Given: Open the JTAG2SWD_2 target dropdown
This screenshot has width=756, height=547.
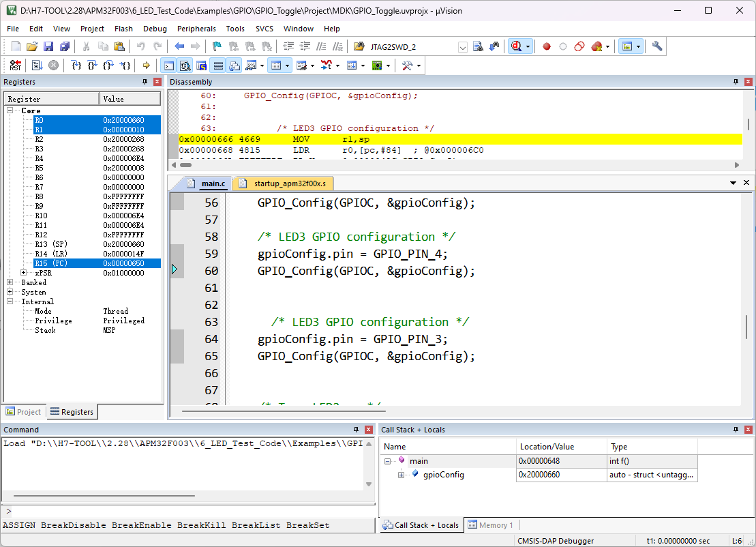Looking at the screenshot, I should tap(462, 47).
